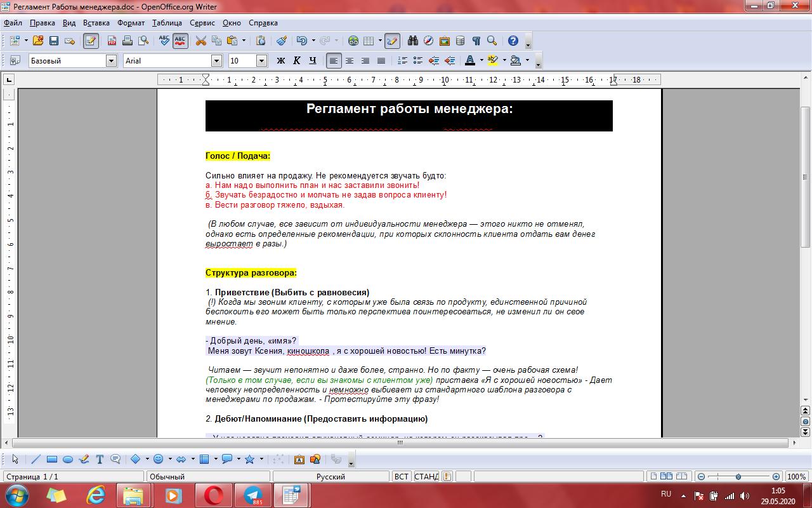Toggle automatic spellcheck

(x=180, y=41)
